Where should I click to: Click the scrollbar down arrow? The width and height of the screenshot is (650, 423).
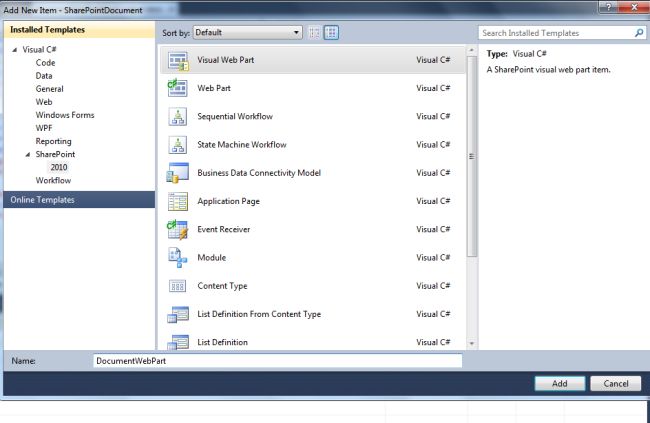(x=472, y=343)
